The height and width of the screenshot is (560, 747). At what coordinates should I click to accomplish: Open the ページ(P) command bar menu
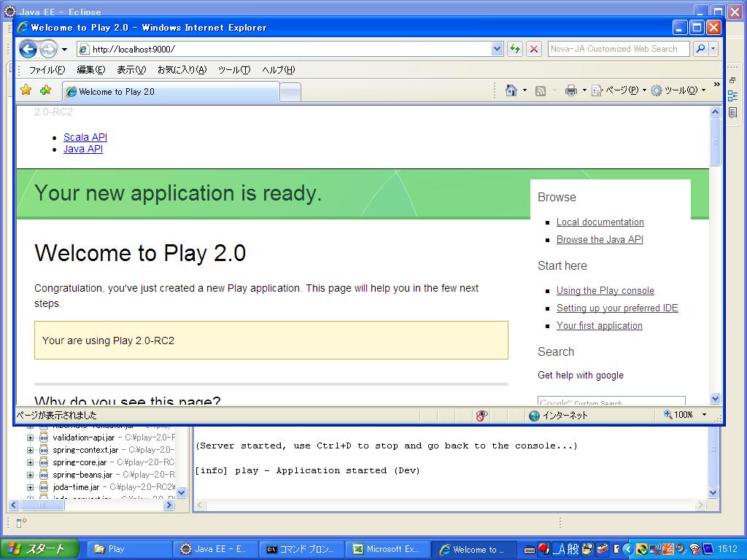(x=619, y=90)
